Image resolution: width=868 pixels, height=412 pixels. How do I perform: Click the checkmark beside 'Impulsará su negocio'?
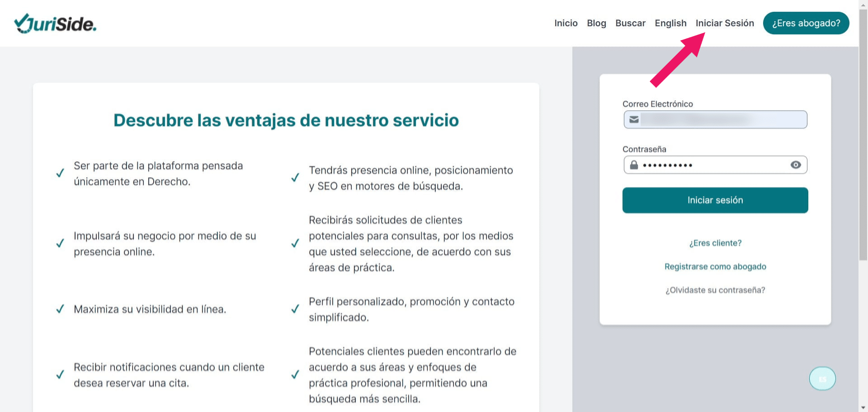(60, 243)
